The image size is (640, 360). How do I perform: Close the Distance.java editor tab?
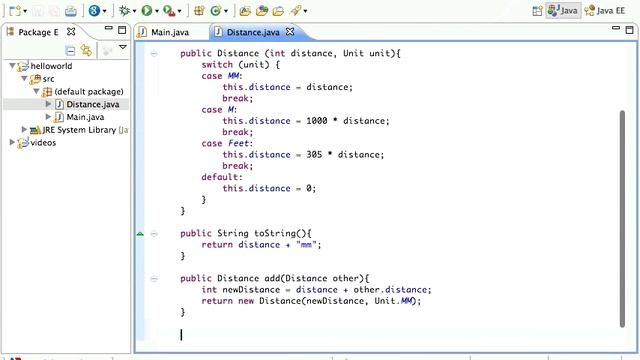[x=290, y=31]
